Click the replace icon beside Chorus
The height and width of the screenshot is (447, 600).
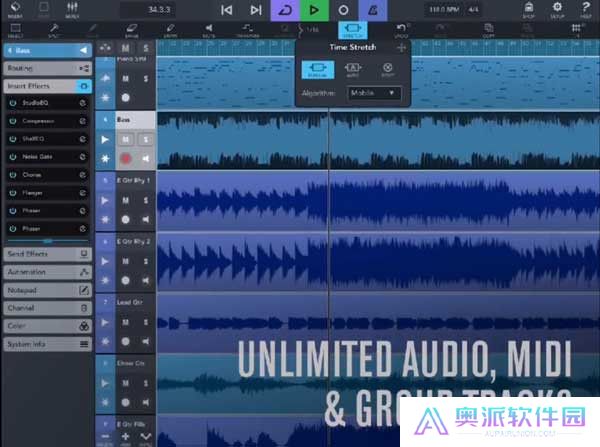pos(83,175)
